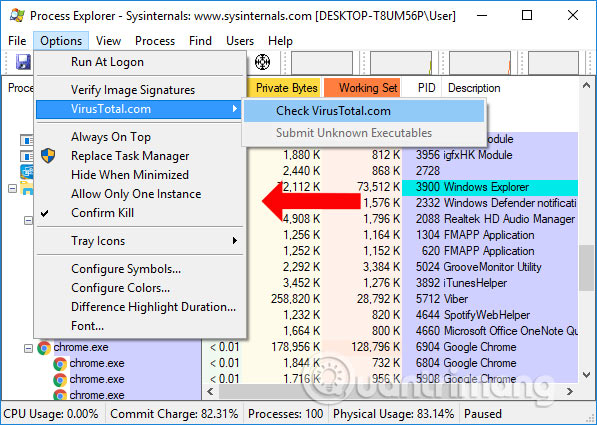Select the Windows Explorer process row
597x425 pixels.
click(490, 187)
